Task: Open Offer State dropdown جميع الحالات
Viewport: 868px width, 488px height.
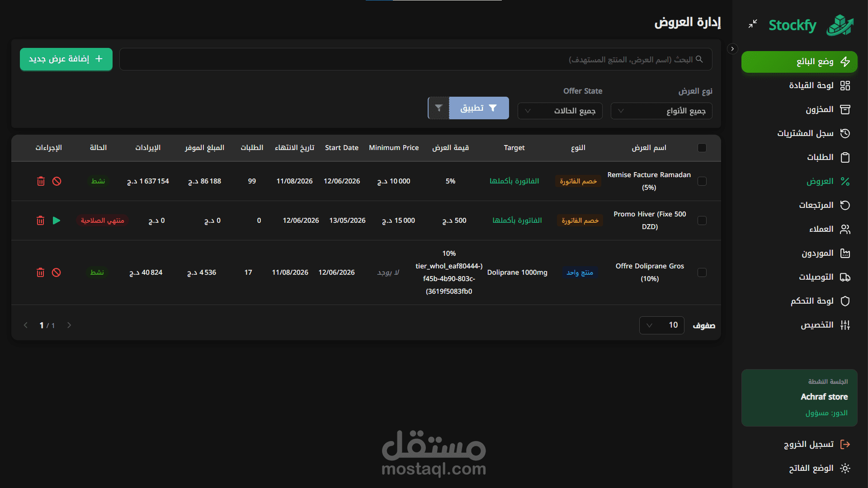Action: 560,111
